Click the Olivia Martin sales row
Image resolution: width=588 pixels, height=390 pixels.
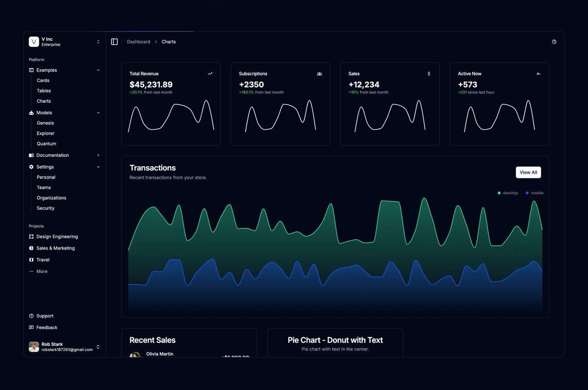click(x=189, y=354)
